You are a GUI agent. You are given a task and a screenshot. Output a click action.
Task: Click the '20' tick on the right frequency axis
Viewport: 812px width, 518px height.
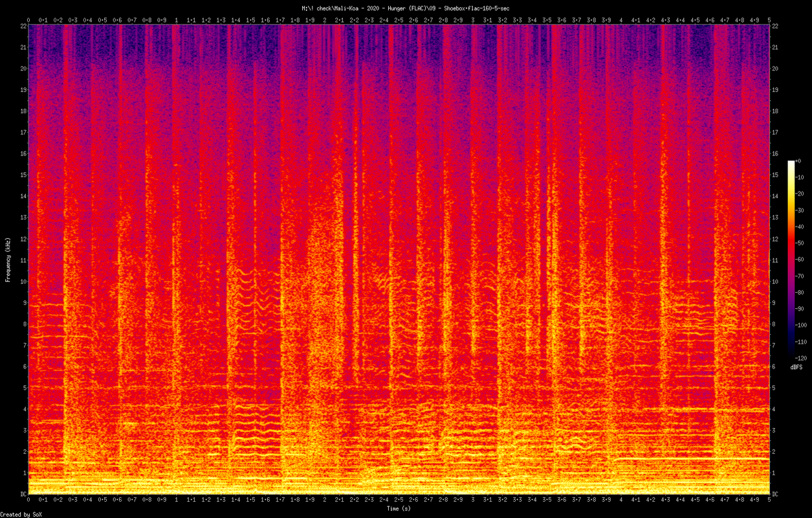[774, 69]
